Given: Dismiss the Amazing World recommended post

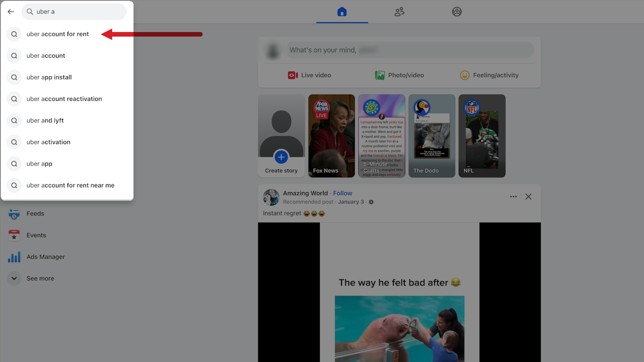Looking at the screenshot, I should (528, 197).
